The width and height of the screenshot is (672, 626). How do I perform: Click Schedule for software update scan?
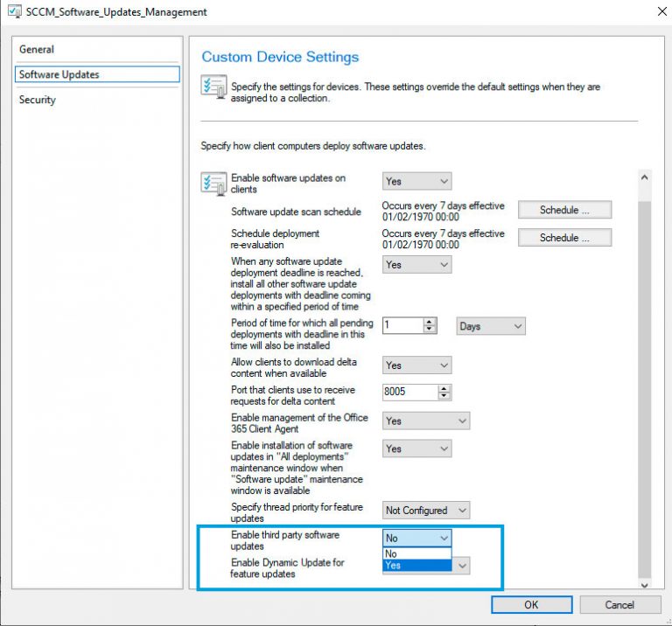(x=564, y=210)
